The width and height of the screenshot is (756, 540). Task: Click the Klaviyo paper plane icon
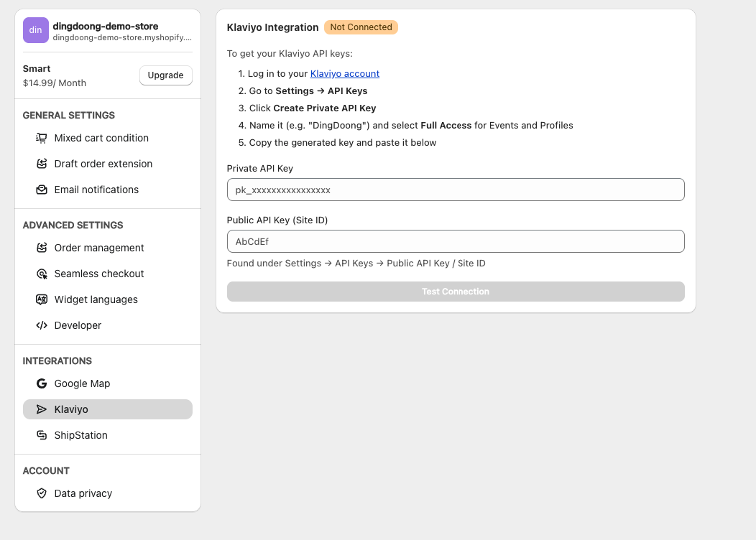pos(42,409)
